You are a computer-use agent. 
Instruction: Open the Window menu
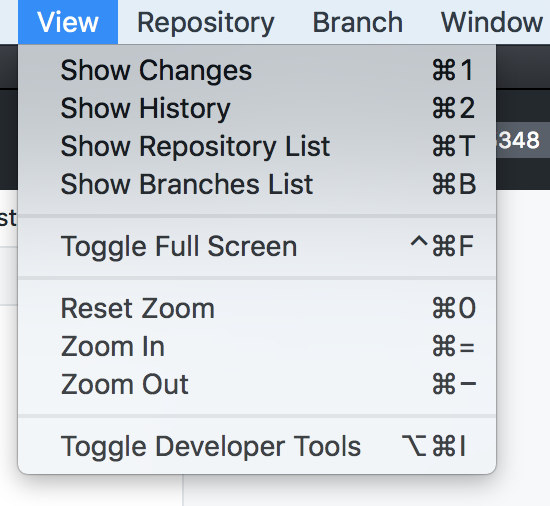[x=491, y=22]
